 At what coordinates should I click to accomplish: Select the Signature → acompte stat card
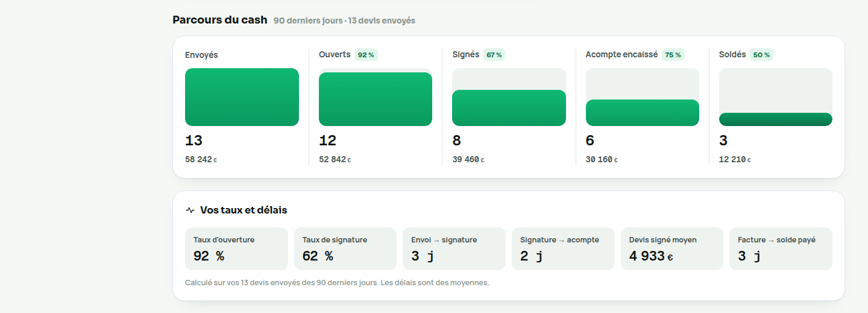point(563,248)
